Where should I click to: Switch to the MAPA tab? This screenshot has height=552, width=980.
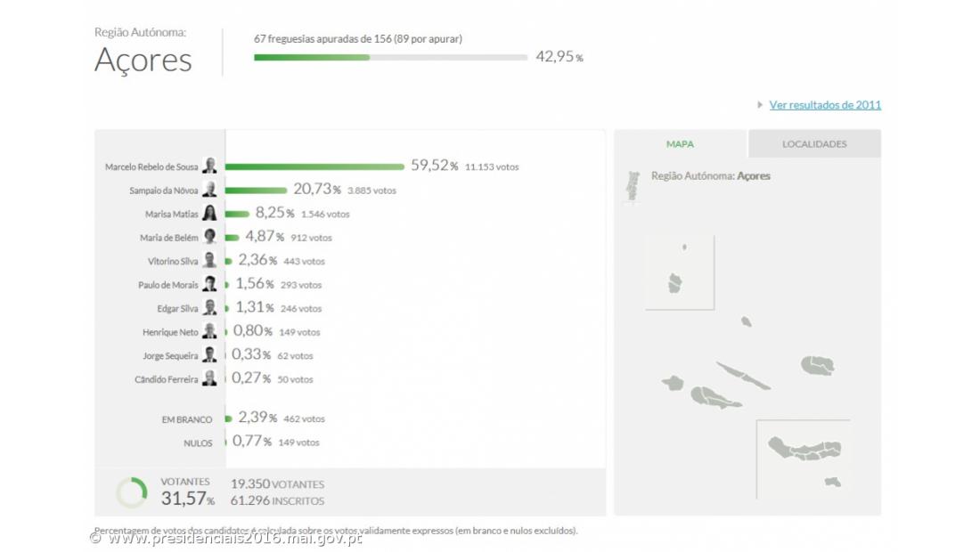(x=680, y=144)
